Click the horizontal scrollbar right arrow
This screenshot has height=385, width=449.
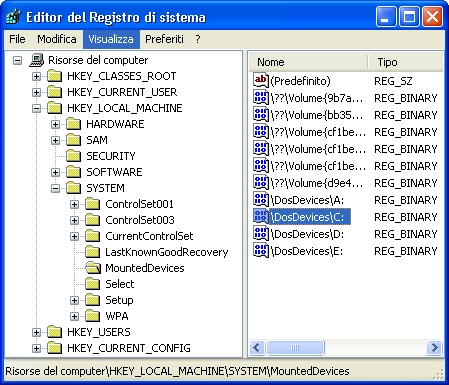[434, 348]
